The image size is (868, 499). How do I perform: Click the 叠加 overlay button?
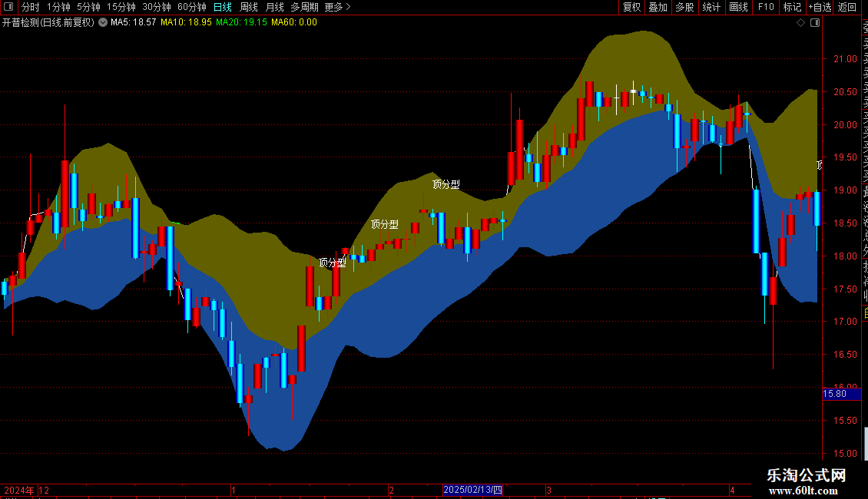[658, 7]
